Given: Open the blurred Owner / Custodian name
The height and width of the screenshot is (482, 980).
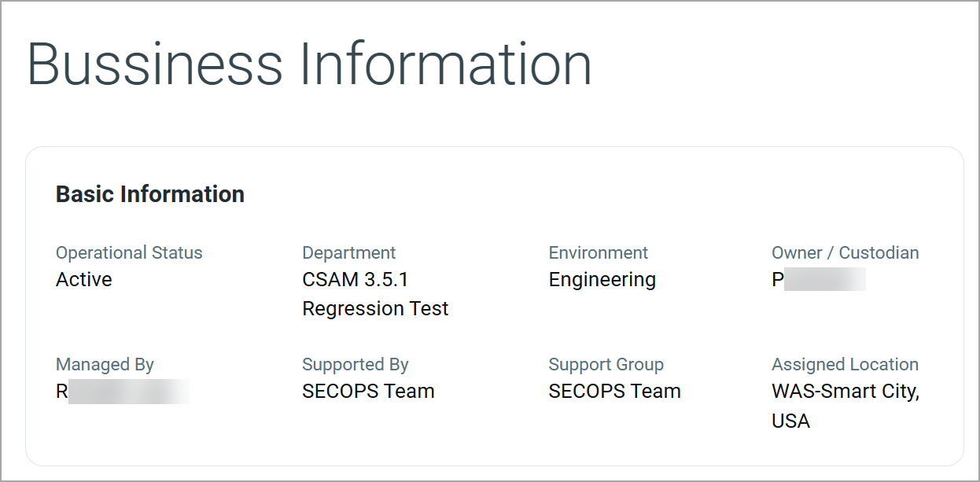Looking at the screenshot, I should pyautogui.click(x=819, y=280).
